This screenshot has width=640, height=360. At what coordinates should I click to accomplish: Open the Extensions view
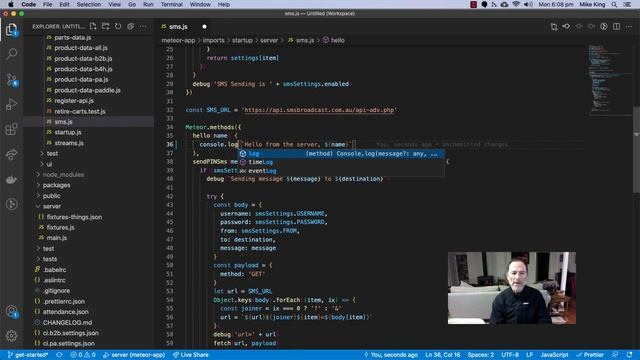click(11, 129)
